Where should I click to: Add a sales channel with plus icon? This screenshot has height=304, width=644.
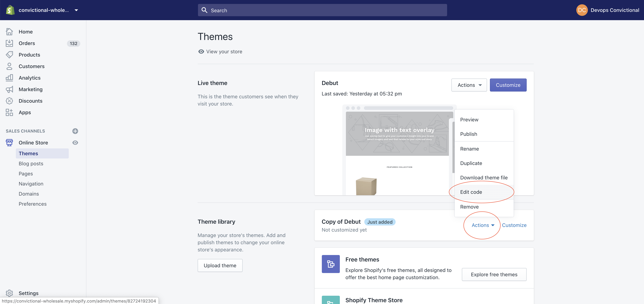[75, 131]
